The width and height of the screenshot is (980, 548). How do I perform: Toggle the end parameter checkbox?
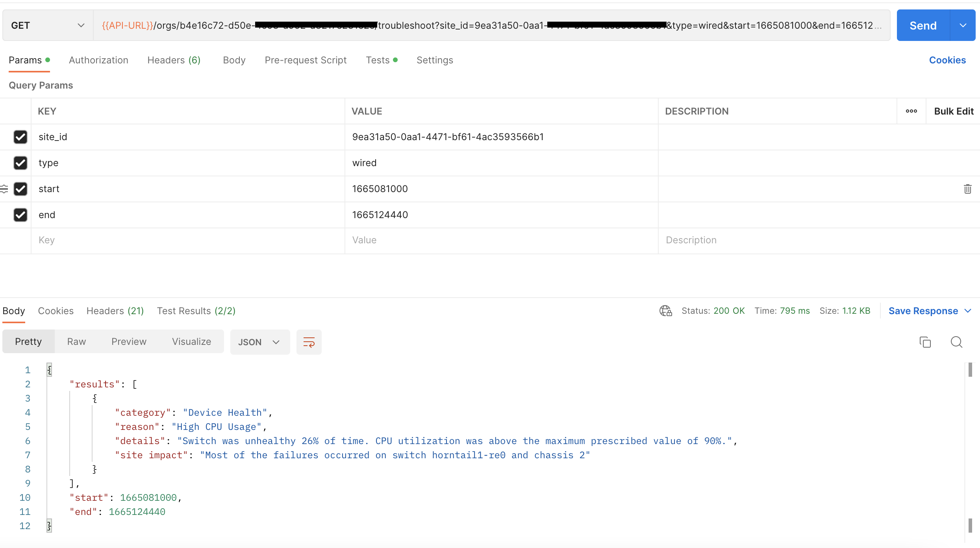pos(20,215)
